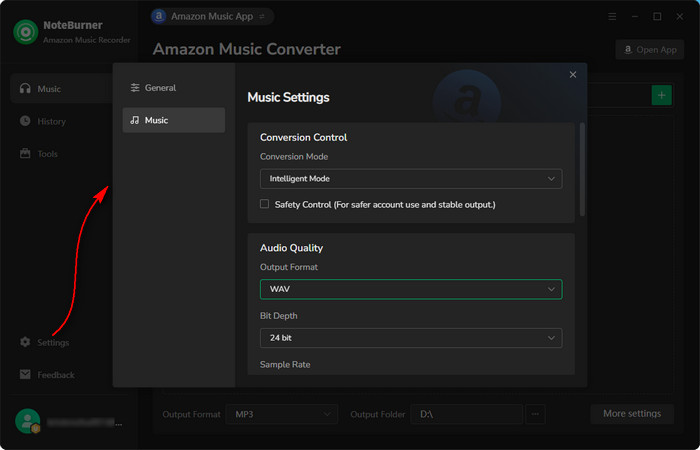The image size is (700, 450).
Task: Click the Amazon Music App source button
Action: [x=212, y=17]
